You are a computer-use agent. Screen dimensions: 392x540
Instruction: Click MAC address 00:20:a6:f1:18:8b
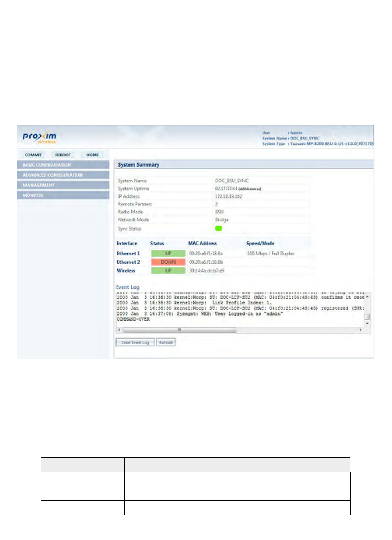point(206,262)
